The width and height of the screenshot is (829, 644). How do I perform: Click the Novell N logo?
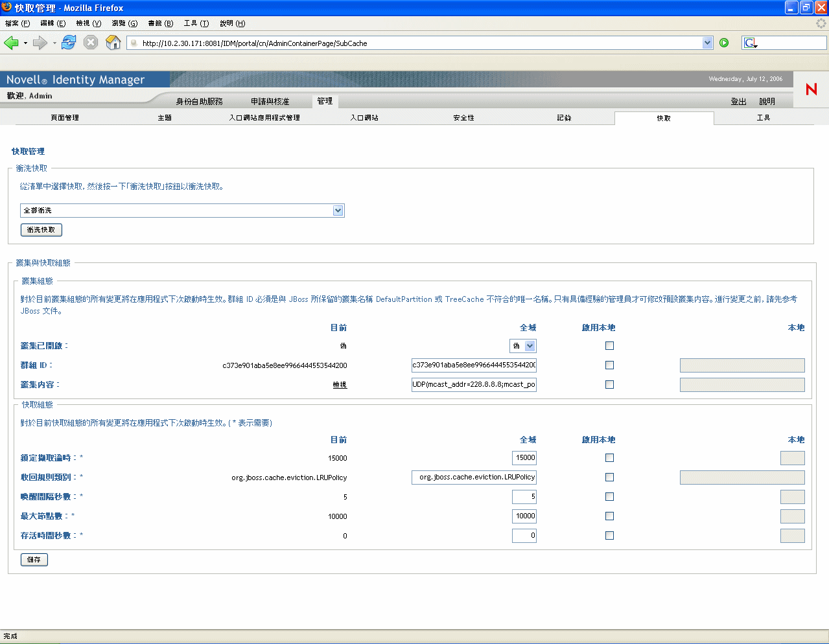811,89
